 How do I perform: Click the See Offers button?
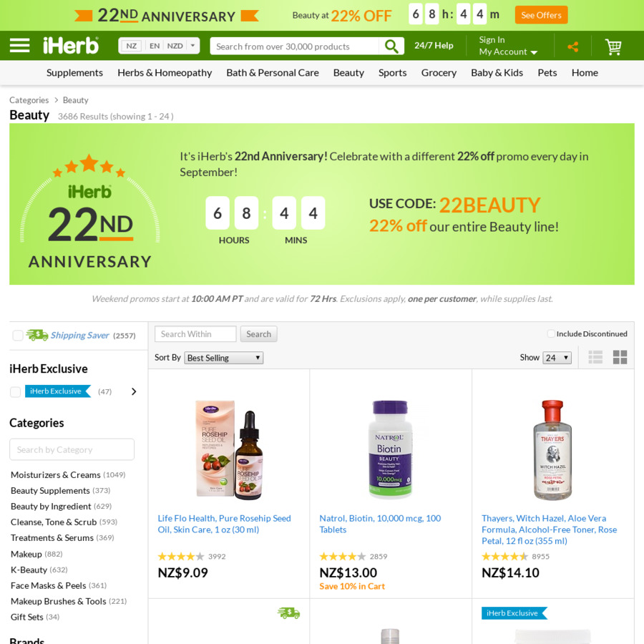[541, 15]
